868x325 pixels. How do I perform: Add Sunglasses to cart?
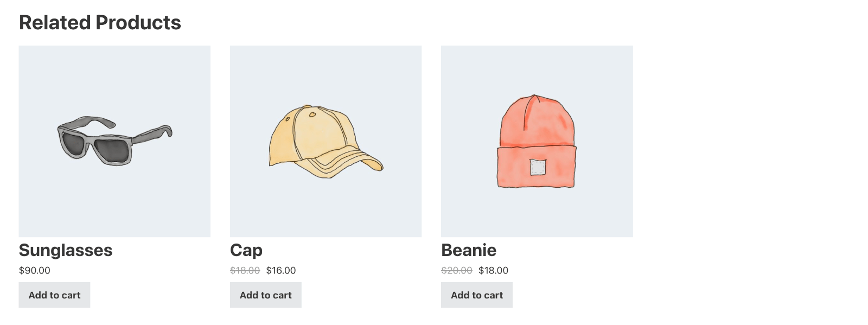tap(54, 295)
